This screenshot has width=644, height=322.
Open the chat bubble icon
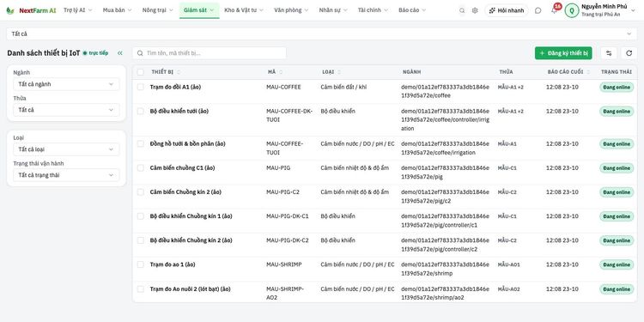538,10
